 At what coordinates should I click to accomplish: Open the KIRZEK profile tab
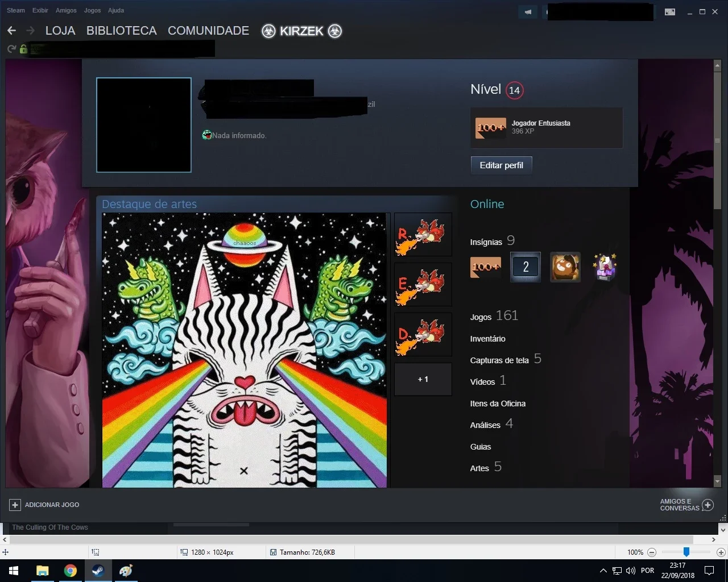pyautogui.click(x=301, y=31)
